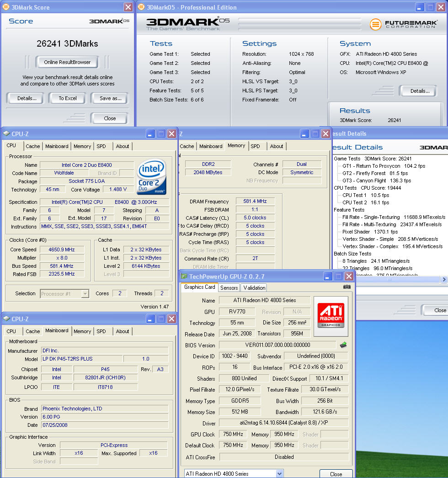Select Fill Rate Single-Texturing result row

[394, 217]
